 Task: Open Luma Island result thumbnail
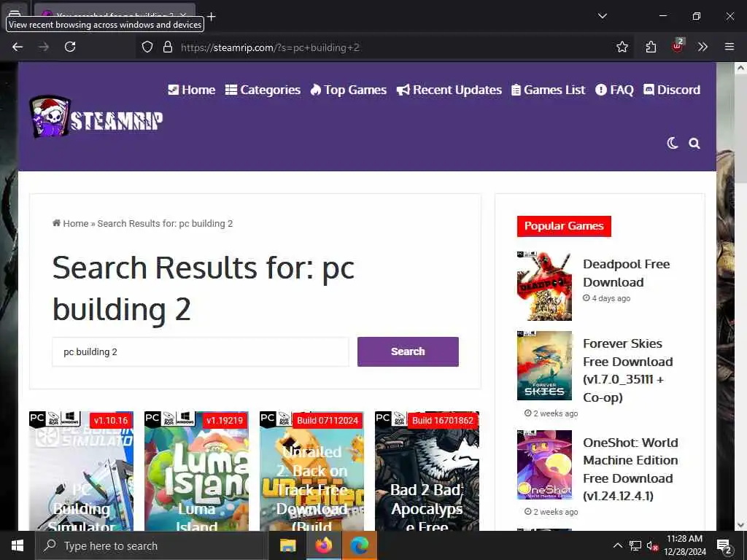pyautogui.click(x=196, y=471)
